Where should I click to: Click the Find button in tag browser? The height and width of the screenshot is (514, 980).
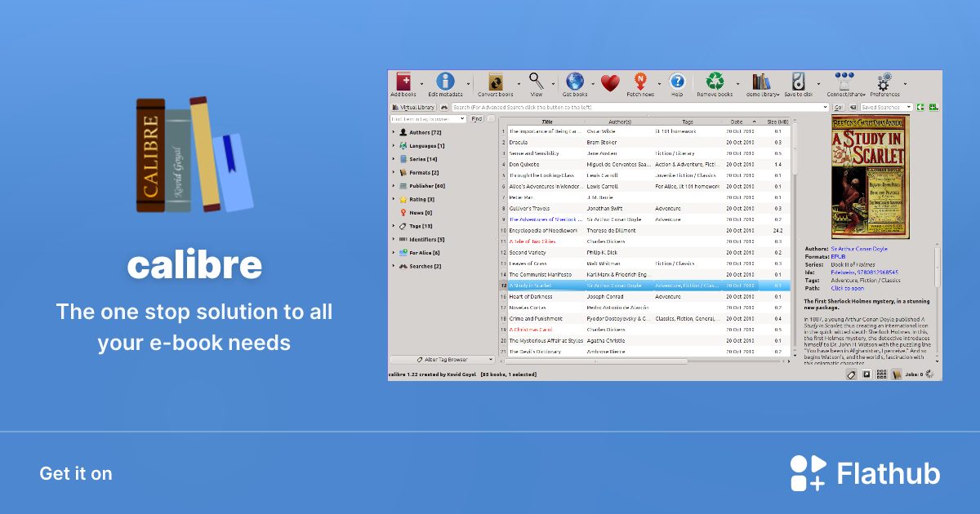[477, 118]
